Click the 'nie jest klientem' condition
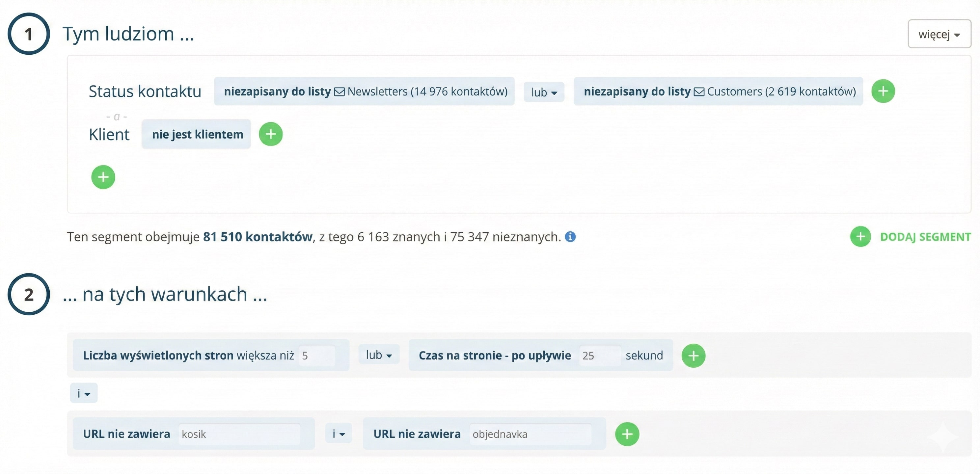 [x=197, y=134]
